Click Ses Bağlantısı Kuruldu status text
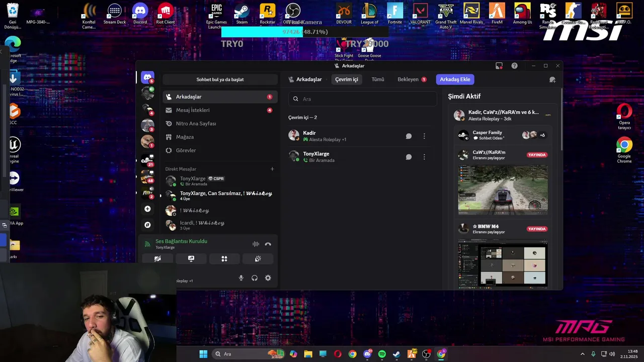The width and height of the screenshot is (644, 362). pyautogui.click(x=181, y=241)
